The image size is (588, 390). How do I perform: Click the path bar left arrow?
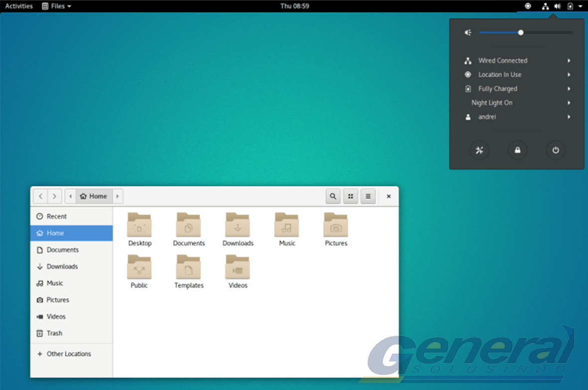70,196
